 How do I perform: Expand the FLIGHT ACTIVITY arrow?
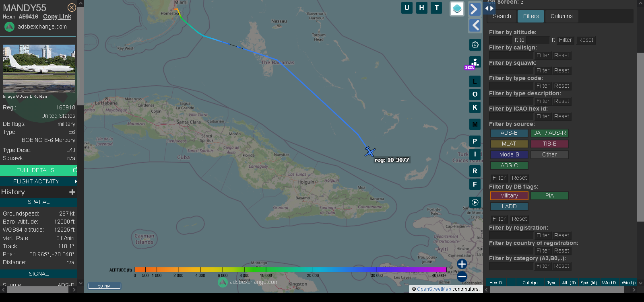(76, 181)
